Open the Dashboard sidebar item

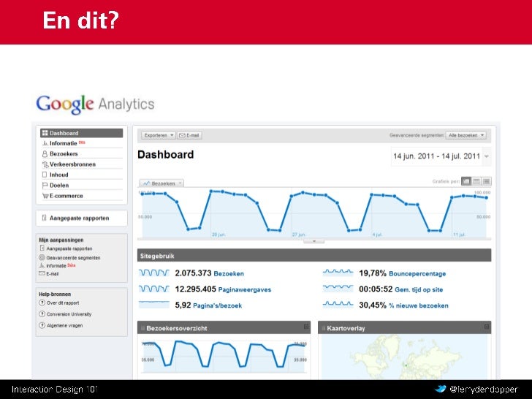(81, 133)
